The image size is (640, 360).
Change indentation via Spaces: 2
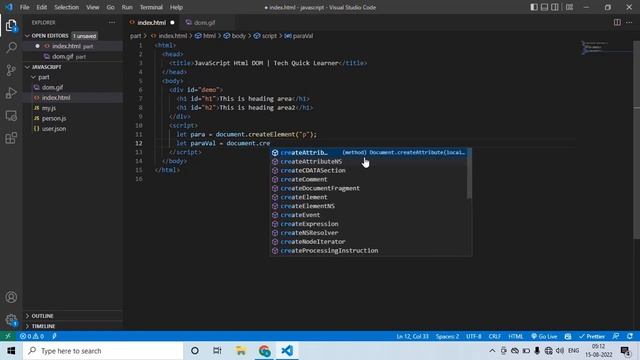447,336
